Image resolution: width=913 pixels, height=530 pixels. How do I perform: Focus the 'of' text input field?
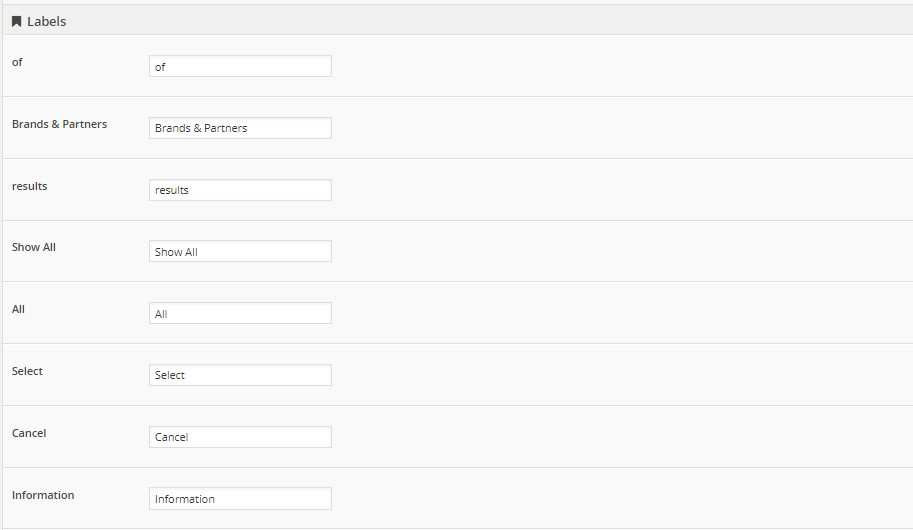coord(240,67)
